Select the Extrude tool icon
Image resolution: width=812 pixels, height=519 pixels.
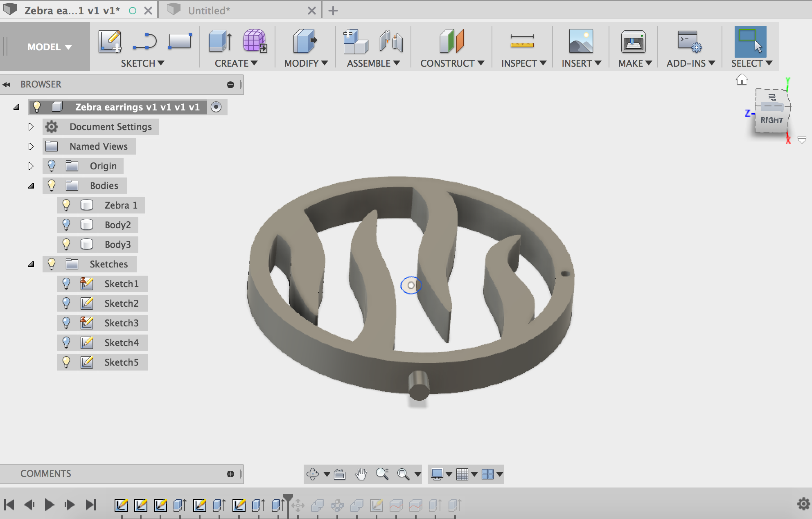tap(220, 41)
